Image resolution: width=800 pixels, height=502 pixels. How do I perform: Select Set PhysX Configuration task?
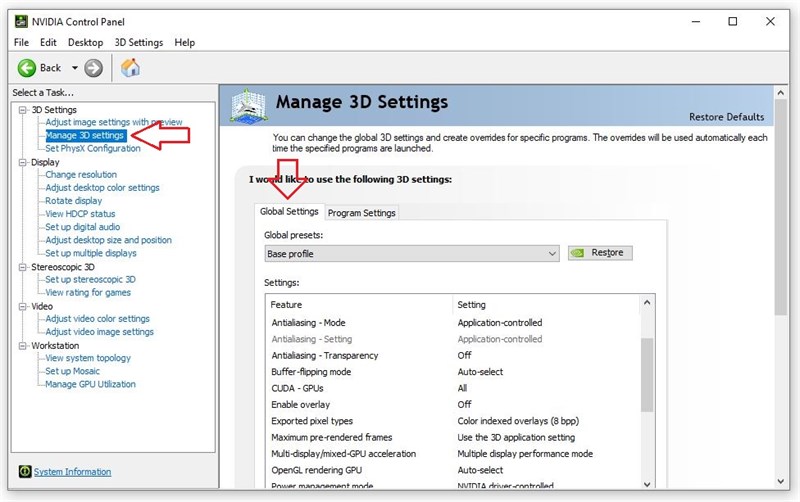click(x=92, y=148)
